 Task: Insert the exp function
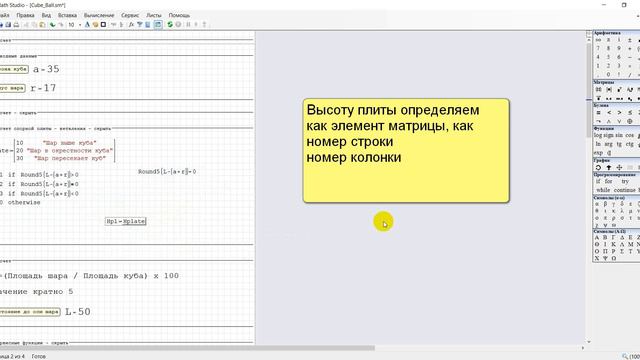598,153
